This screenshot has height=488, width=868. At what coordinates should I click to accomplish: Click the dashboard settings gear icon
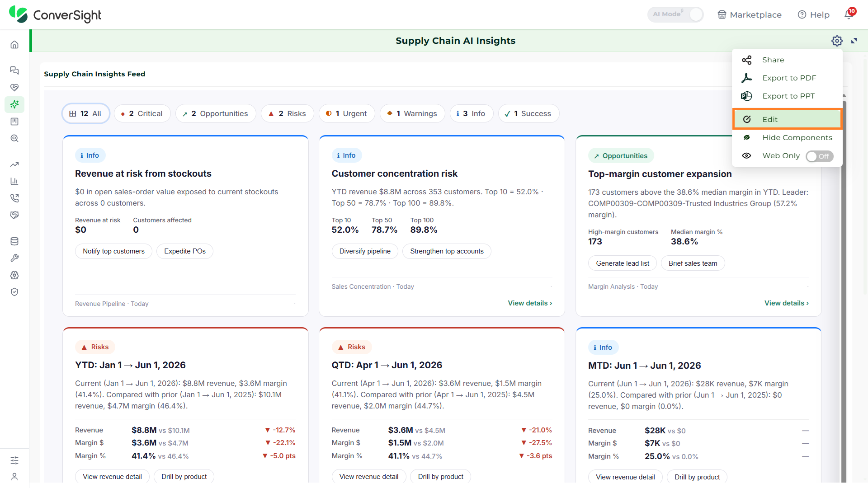[837, 41]
